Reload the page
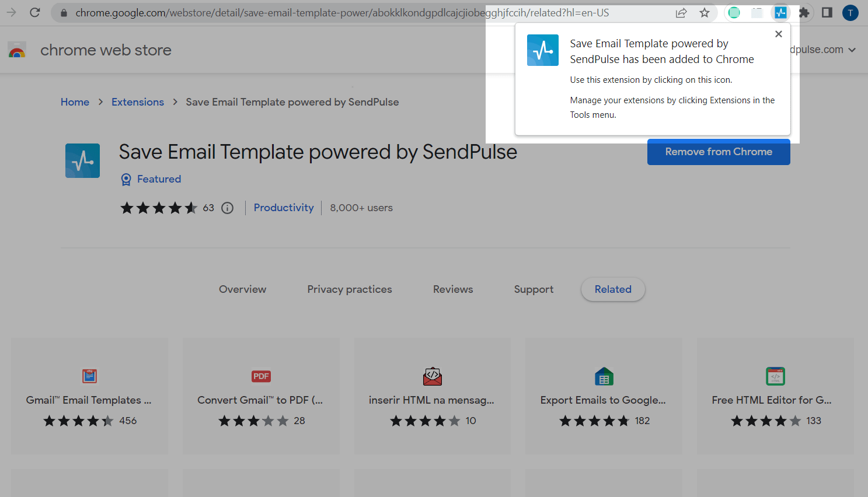Screen dimensions: 868x497 [x=35, y=12]
